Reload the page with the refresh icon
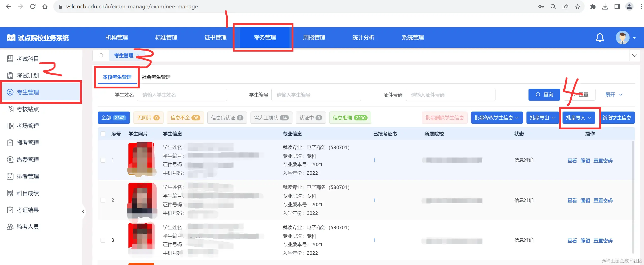This screenshot has height=265, width=644. (x=33, y=7)
